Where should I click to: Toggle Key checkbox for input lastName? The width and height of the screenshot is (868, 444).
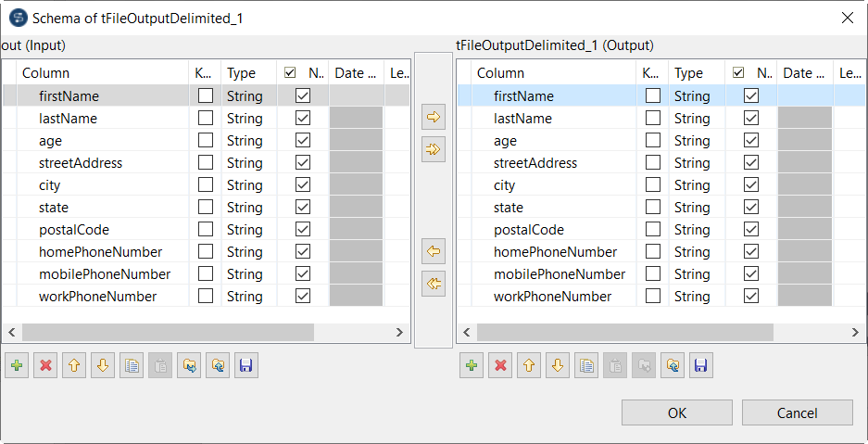pyautogui.click(x=206, y=119)
